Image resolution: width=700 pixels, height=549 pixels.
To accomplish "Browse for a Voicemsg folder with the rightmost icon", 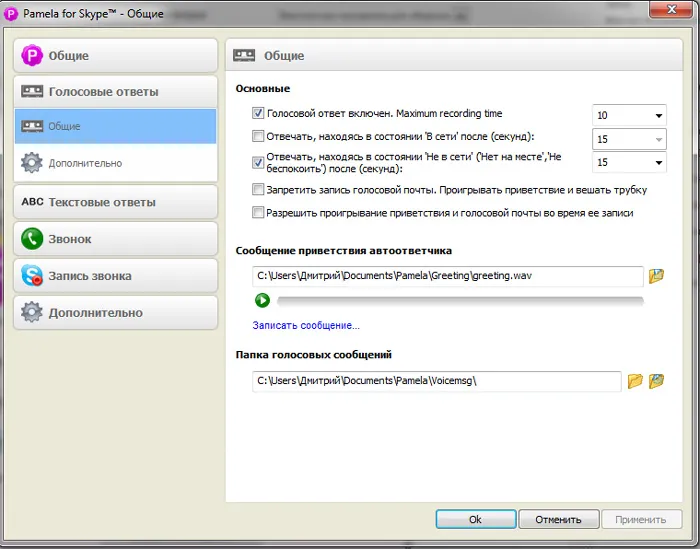I will pyautogui.click(x=656, y=381).
